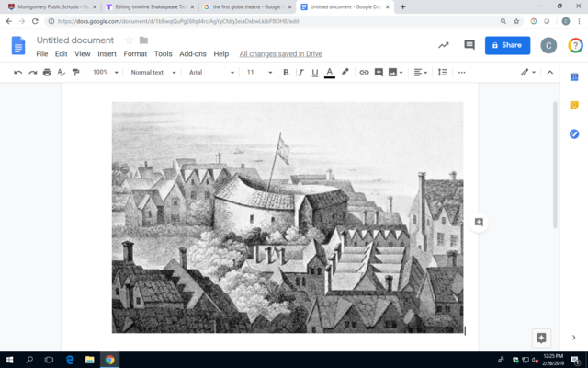
Task: Click the Explore button at bottom right
Action: click(541, 338)
